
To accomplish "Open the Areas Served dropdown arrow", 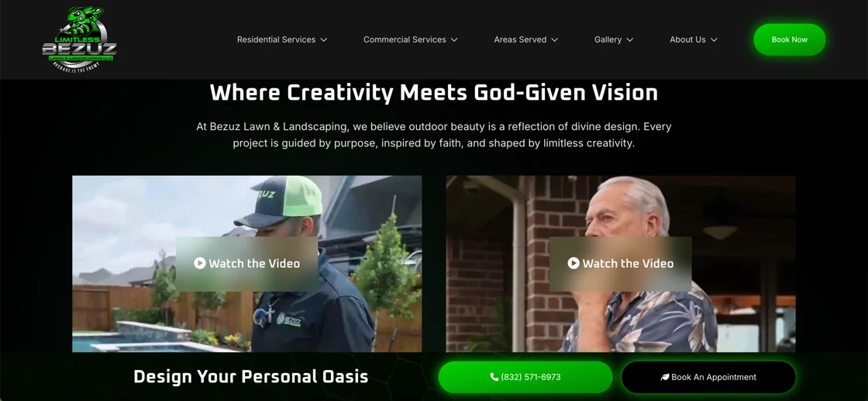I will [554, 39].
